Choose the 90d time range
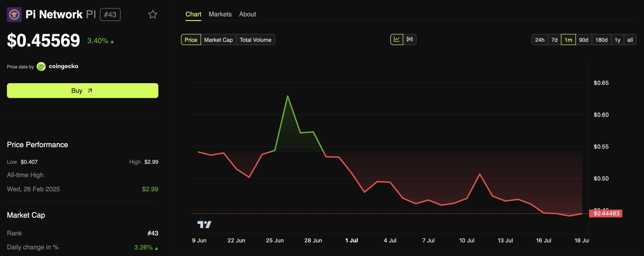 coord(584,40)
